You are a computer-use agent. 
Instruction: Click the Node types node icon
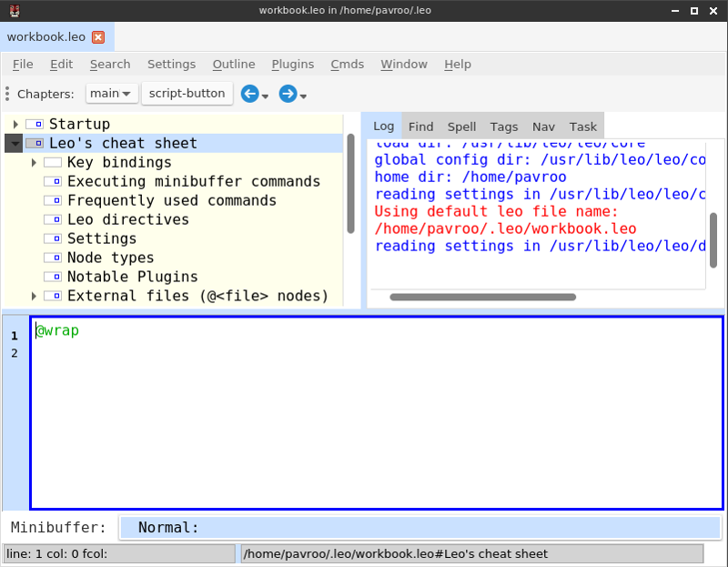pyautogui.click(x=53, y=258)
